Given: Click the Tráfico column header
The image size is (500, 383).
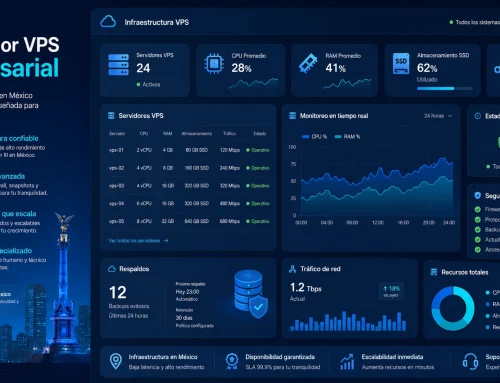Looking at the screenshot, I should pyautogui.click(x=230, y=133).
